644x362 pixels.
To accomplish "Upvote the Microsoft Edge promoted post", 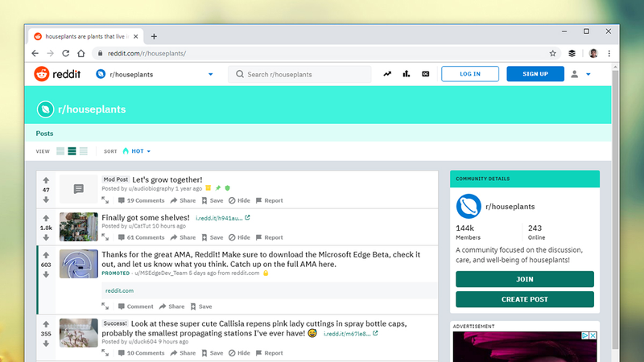I will pyautogui.click(x=46, y=255).
